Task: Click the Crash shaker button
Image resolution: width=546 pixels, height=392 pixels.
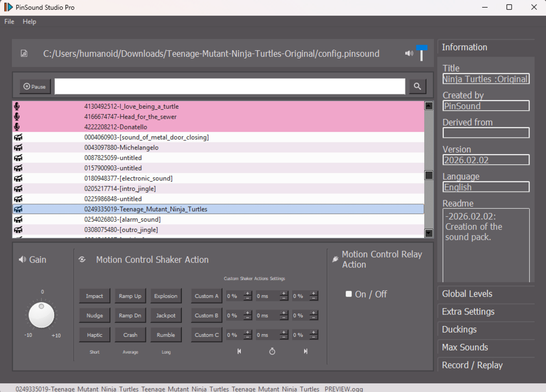Action: (130, 335)
